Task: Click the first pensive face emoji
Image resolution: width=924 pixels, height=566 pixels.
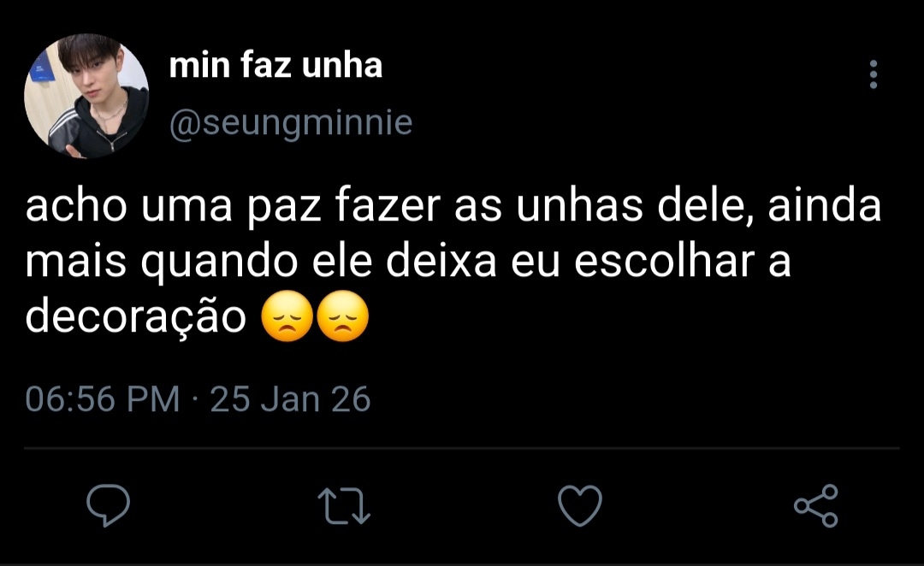Action: pos(286,320)
